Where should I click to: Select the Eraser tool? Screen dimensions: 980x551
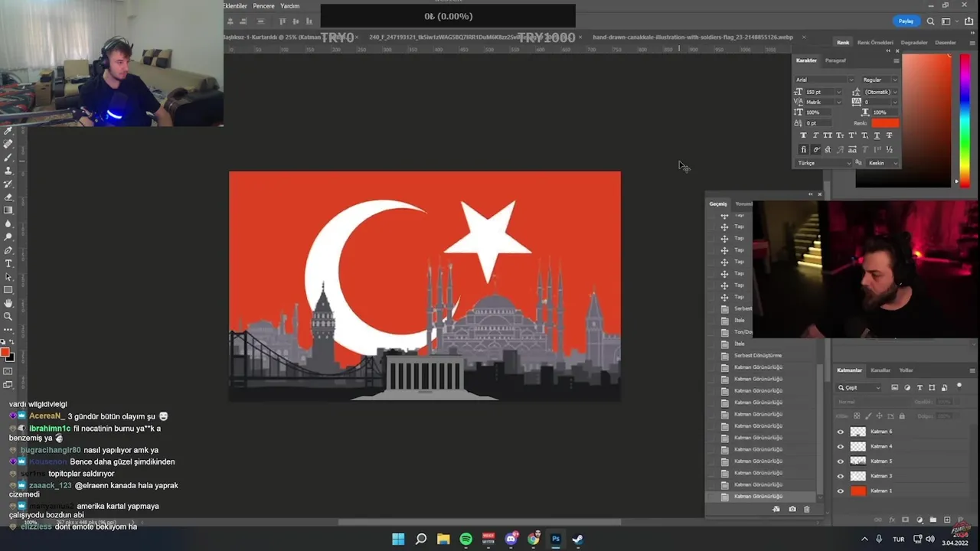8,198
